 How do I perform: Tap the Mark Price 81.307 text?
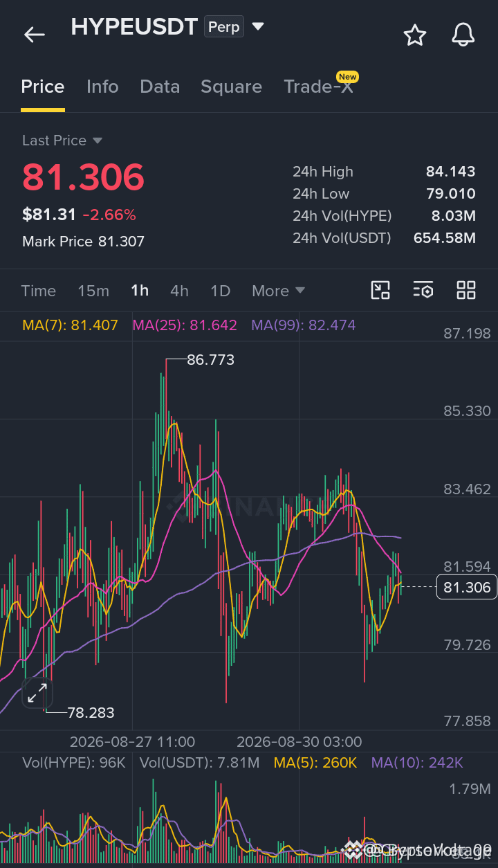83,242
